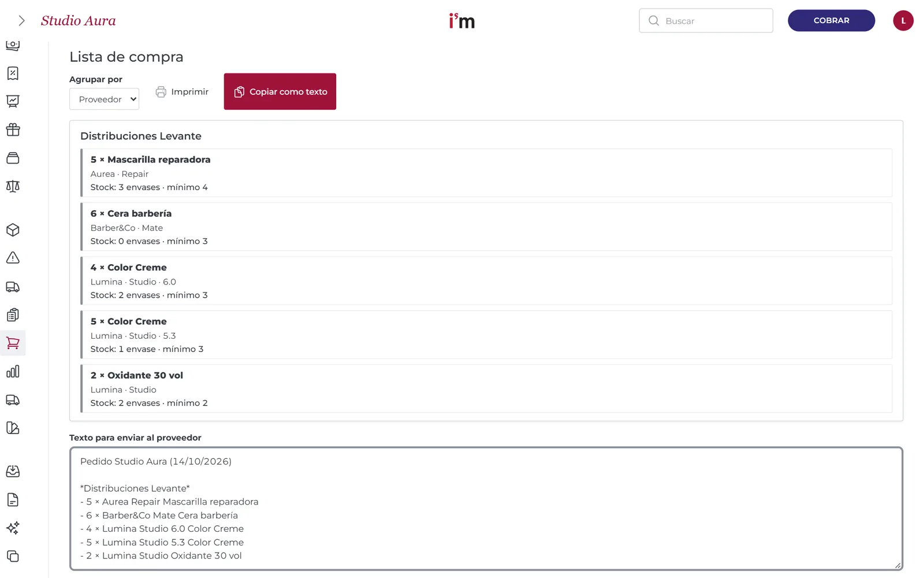Open the receipt percent discounts icon in sidebar
Viewport: 924px width, 578px height.
pyautogui.click(x=13, y=73)
